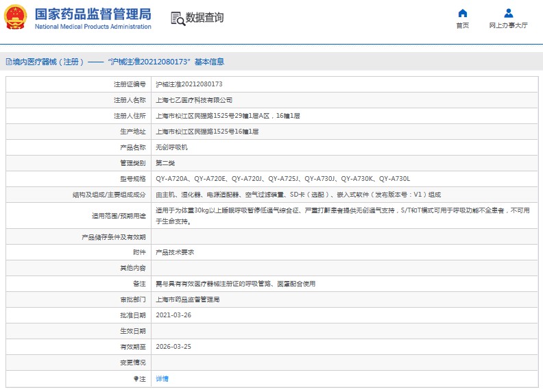Click the 生产地址 address value
This screenshot has height=392, width=543.
tap(207, 132)
